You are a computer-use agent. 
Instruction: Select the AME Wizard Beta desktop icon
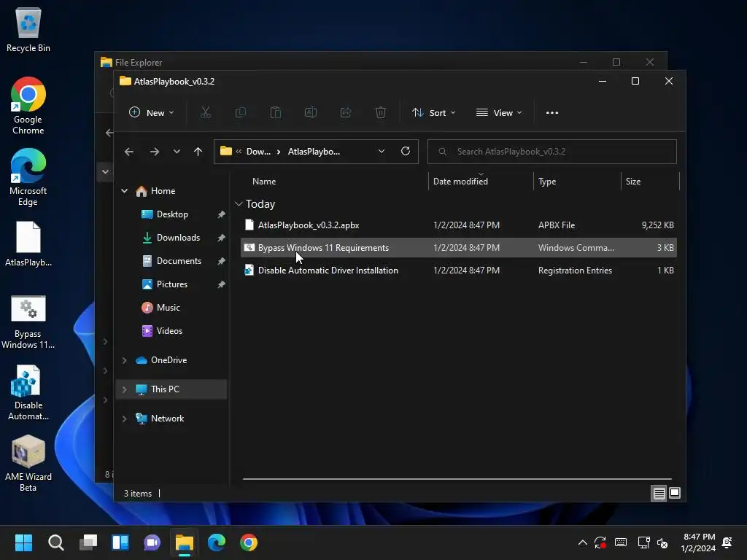tap(28, 463)
